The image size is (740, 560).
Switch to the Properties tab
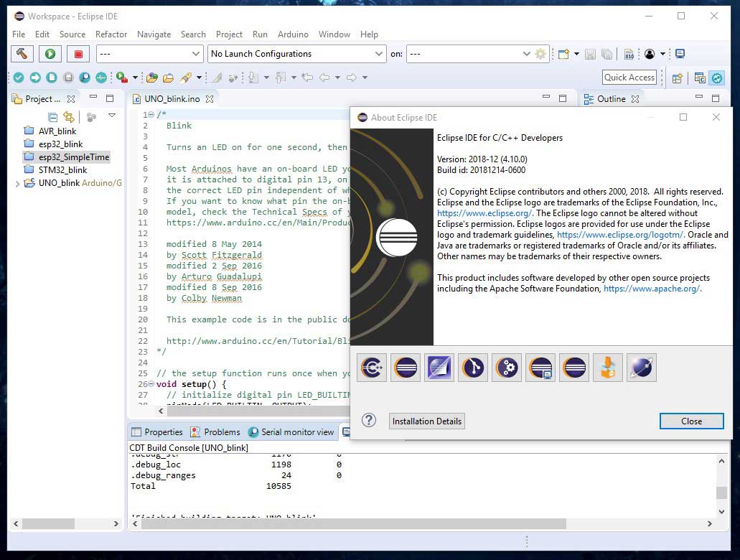(x=157, y=432)
